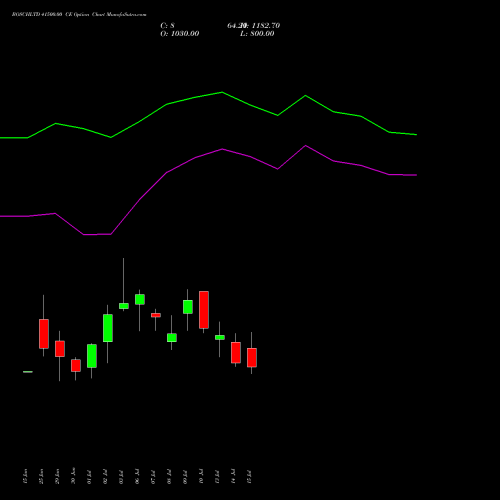The height and width of the screenshot is (500, 500).
Task: Click the tall green 02 Jul candlestick
Action: pyautogui.click(x=108, y=328)
